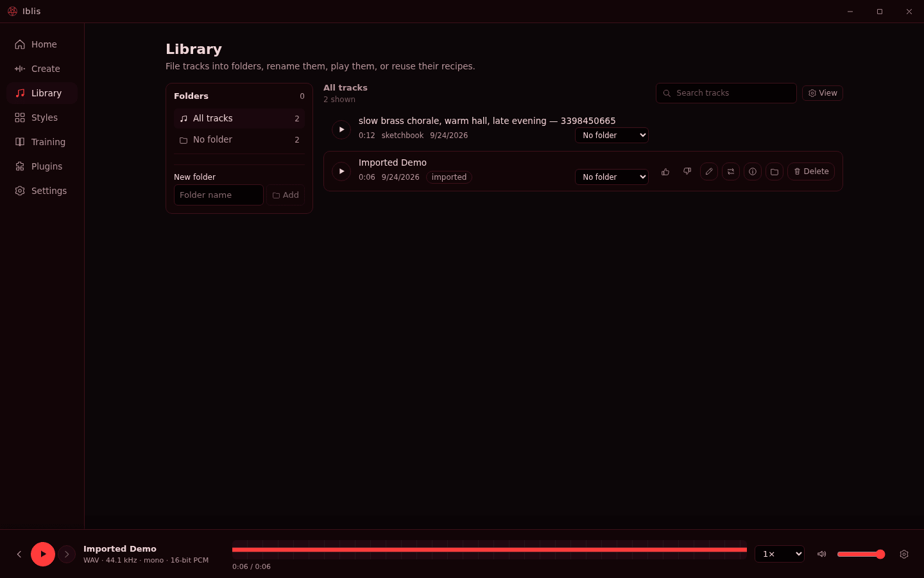Viewport: 924px width, 578px height.
Task: Open folder dropdown for Imported Demo
Action: click(612, 177)
